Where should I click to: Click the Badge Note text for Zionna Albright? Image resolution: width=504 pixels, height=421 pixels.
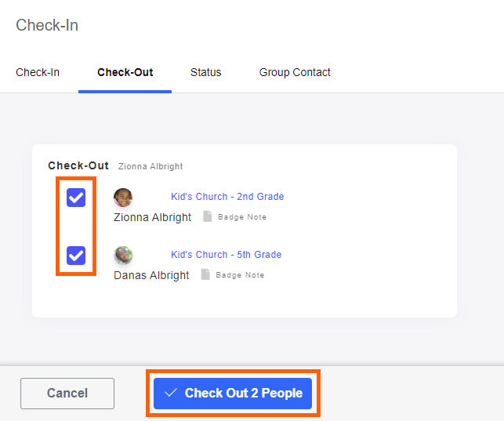(242, 217)
